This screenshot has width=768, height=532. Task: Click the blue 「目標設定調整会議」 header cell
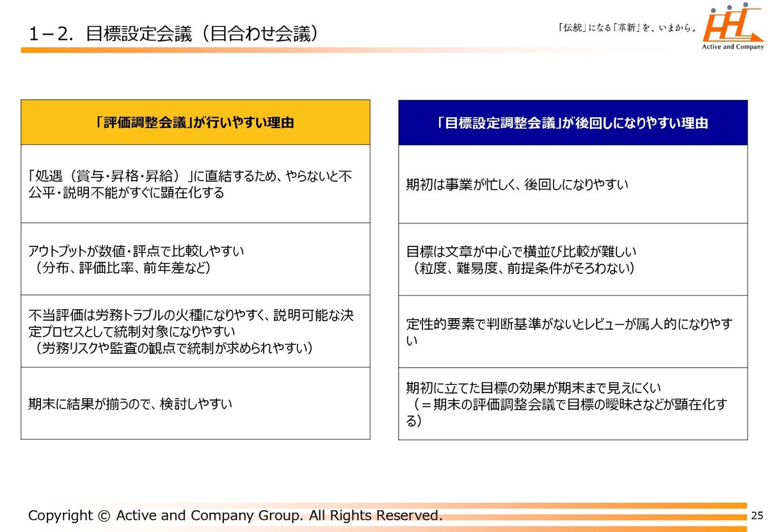point(572,123)
